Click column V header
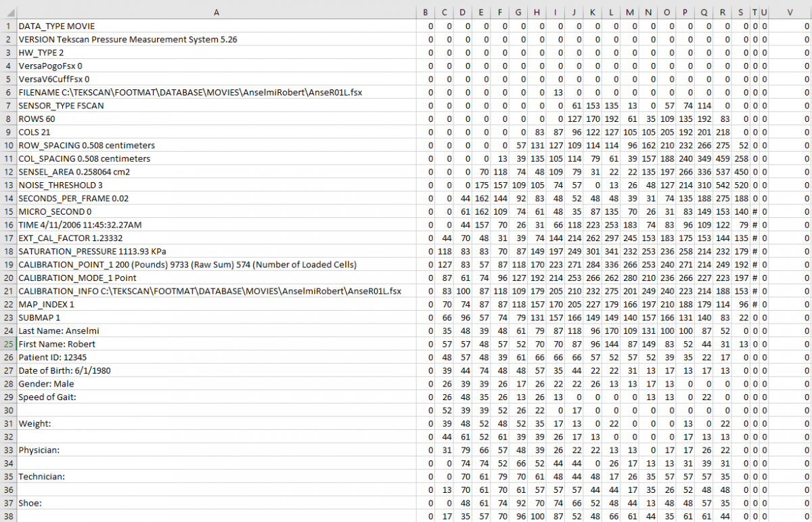The width and height of the screenshot is (812, 522). (x=790, y=12)
